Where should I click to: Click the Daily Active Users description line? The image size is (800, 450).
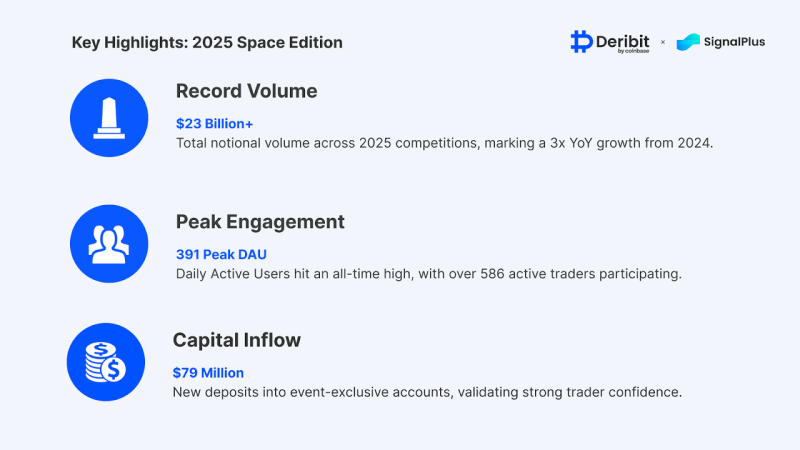click(x=428, y=273)
